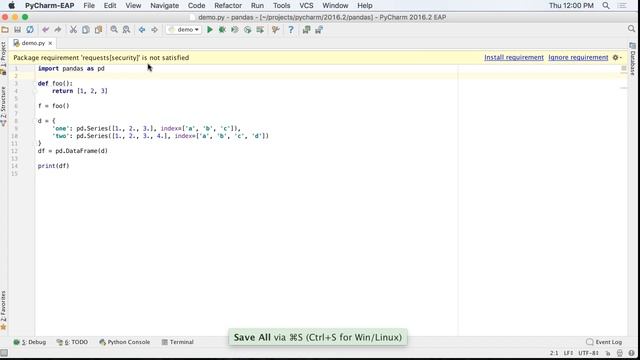The image size is (640, 360).
Task: Close the demo.py tab
Action: (50, 43)
